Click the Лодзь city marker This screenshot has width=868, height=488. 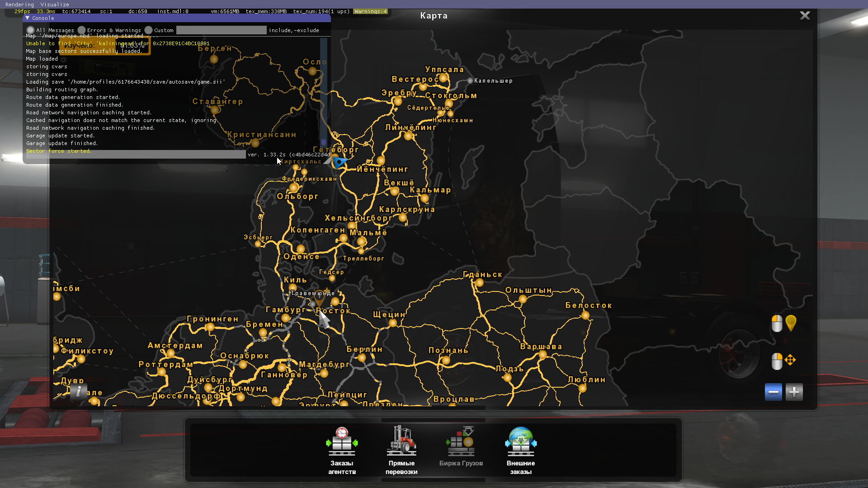[508, 378]
